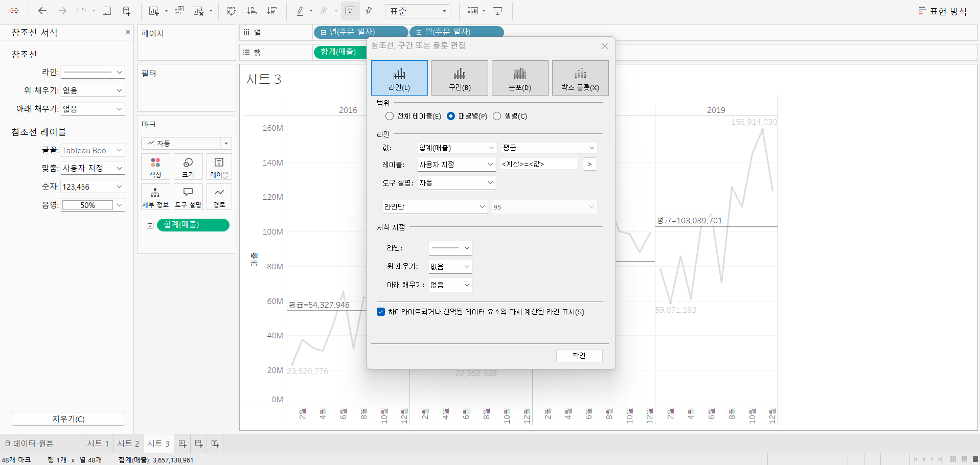Switch to show sheet sorter grid view
The height and width of the screenshot is (465, 980).
(953, 459)
